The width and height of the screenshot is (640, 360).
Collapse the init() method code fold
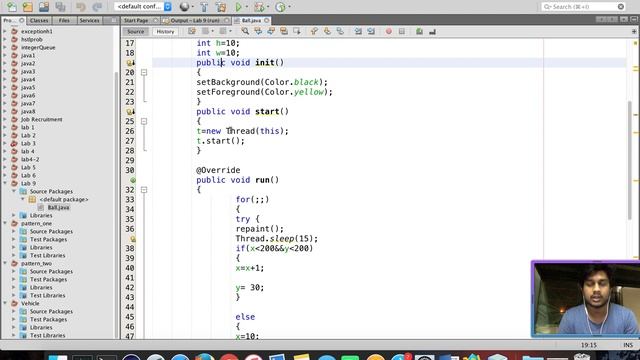click(x=144, y=72)
